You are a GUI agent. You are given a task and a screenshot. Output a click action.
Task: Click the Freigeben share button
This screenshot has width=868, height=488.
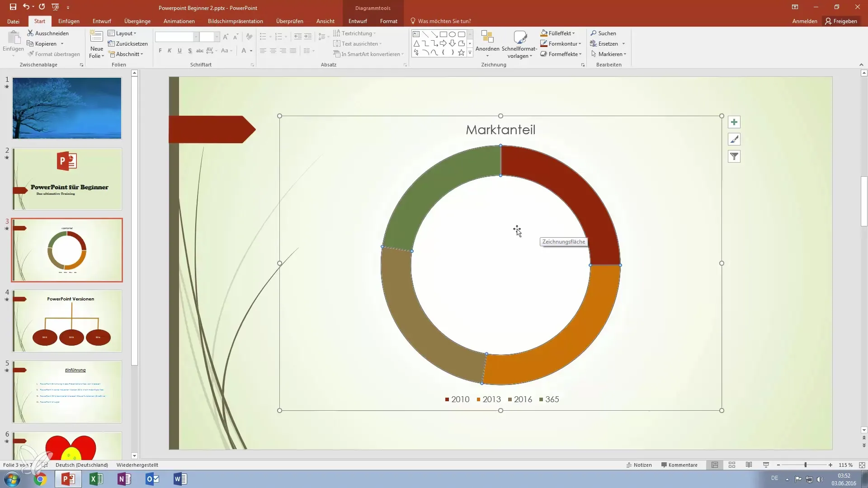point(841,21)
